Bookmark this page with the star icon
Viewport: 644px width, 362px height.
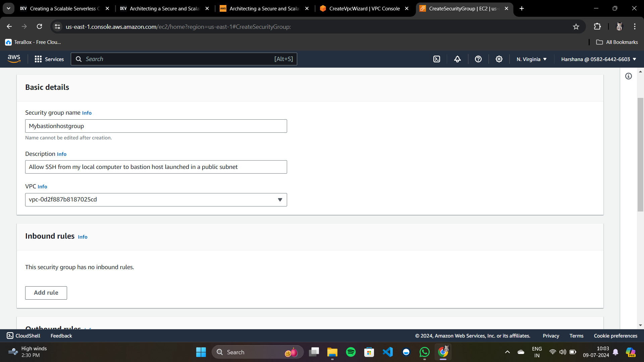[576, 26]
